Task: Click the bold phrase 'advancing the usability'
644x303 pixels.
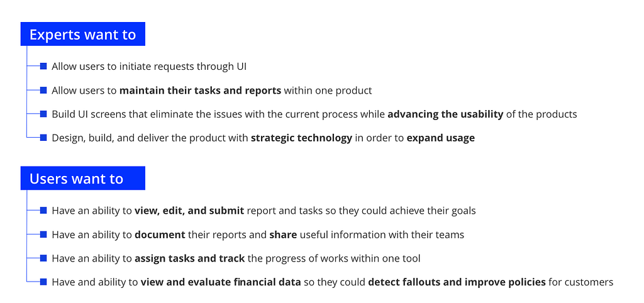Action: click(x=446, y=114)
